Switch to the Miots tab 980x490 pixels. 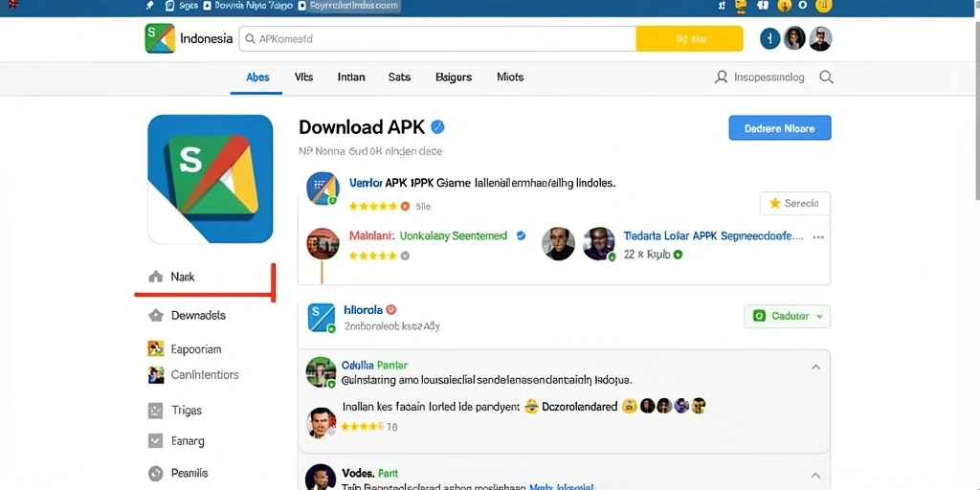(x=510, y=77)
